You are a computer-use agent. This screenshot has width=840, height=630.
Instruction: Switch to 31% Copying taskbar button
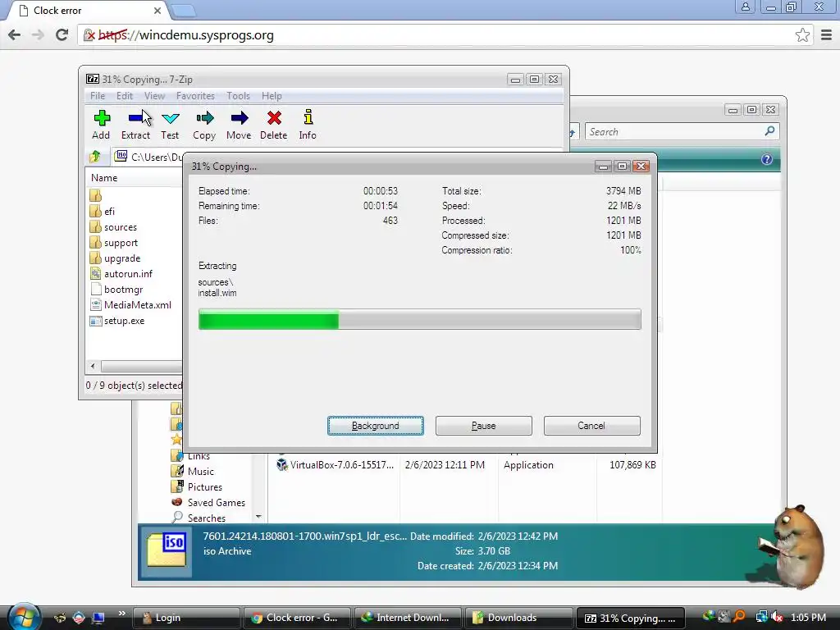tap(630, 618)
